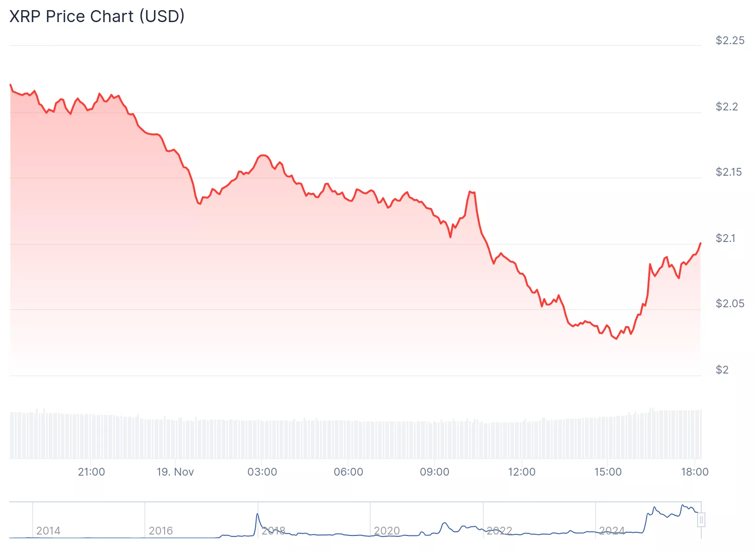
Task: Click the $2.05 price axis label
Action: [730, 304]
